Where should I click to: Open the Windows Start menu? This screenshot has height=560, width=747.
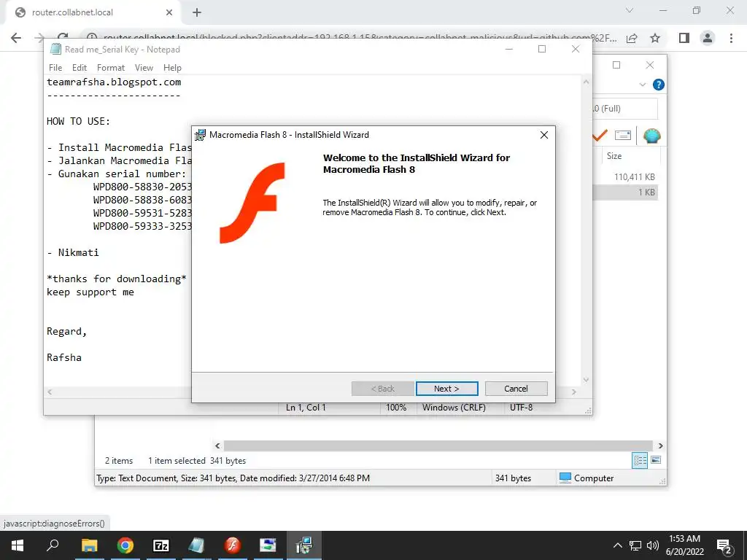18,545
